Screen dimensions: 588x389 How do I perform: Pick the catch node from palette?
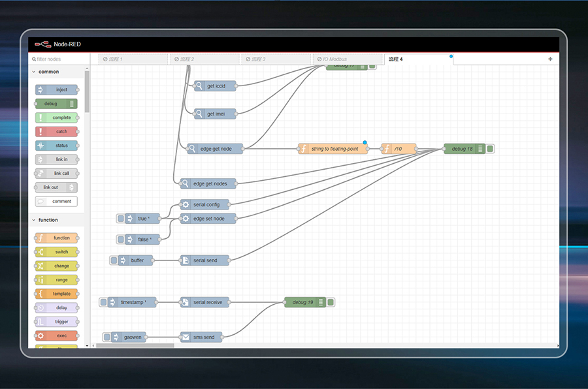(57, 131)
